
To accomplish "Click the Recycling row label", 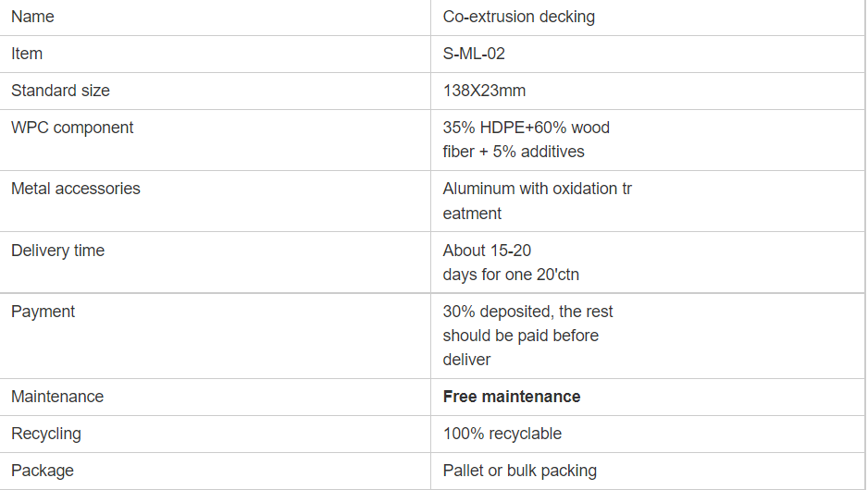I will [x=46, y=434].
